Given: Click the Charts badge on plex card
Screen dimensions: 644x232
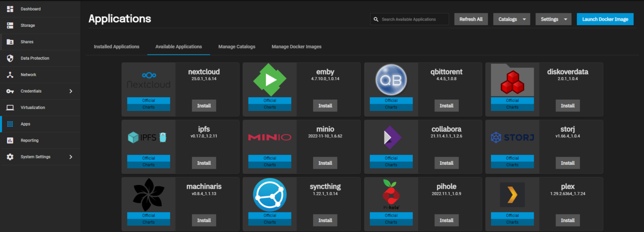Looking at the screenshot, I should tap(512, 222).
